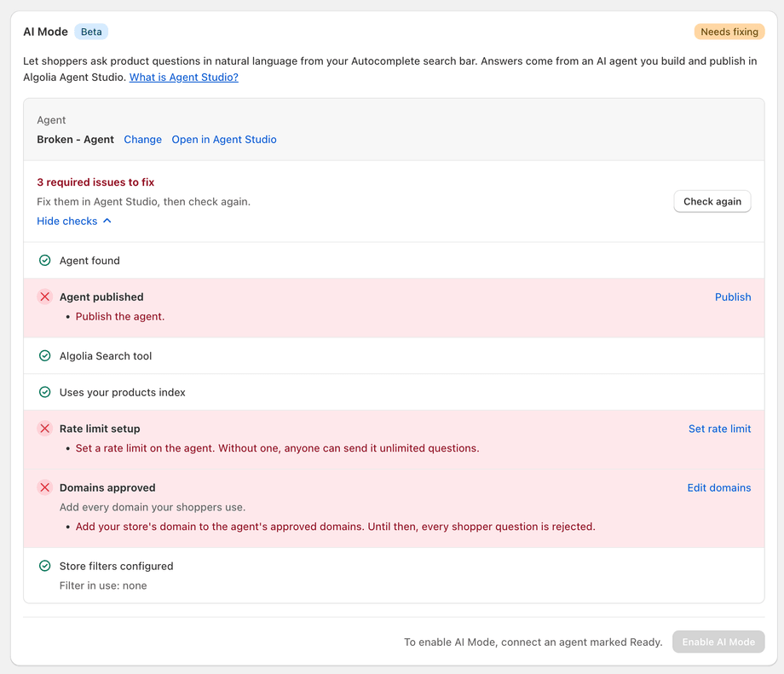The height and width of the screenshot is (674, 784).
Task: Click the Publish the agent. message
Action: click(120, 316)
